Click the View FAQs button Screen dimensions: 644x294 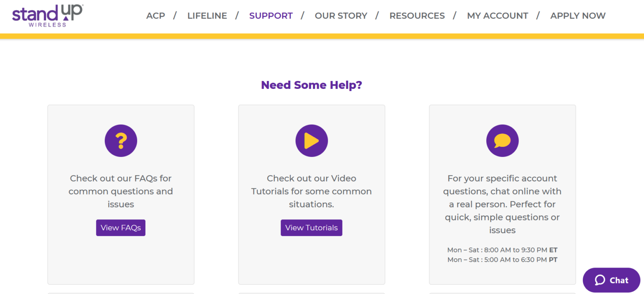(121, 228)
